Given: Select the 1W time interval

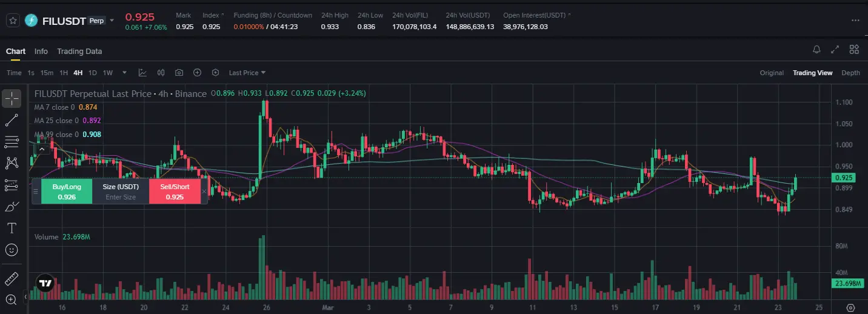Looking at the screenshot, I should click(108, 73).
